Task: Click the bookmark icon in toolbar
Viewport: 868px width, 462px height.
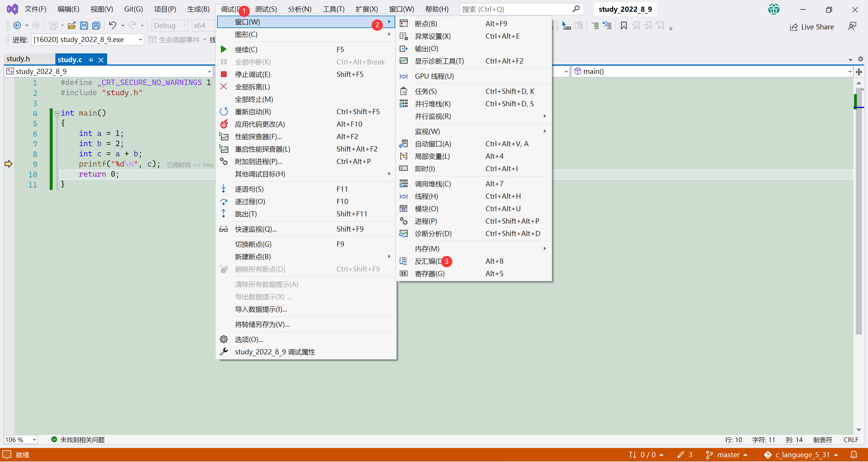Action: coord(623,26)
